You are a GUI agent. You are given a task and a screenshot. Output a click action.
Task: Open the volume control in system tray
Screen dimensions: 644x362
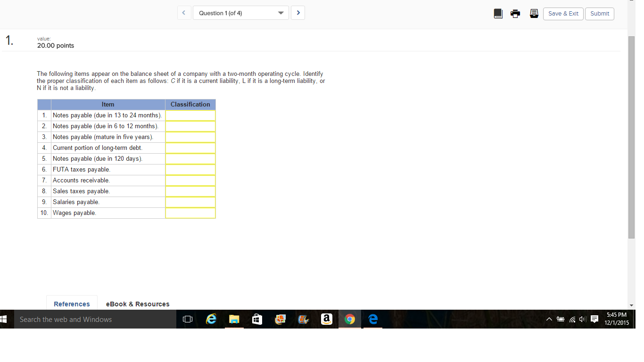(583, 319)
